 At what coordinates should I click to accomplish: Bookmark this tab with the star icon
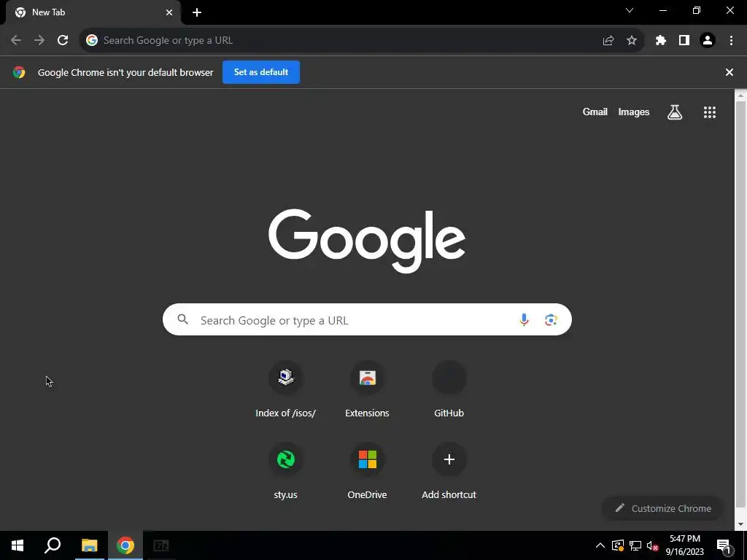click(x=632, y=41)
